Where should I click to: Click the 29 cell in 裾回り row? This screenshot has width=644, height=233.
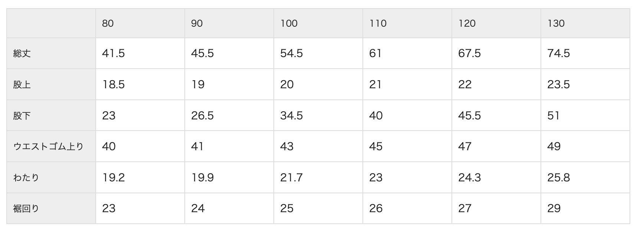coord(554,209)
